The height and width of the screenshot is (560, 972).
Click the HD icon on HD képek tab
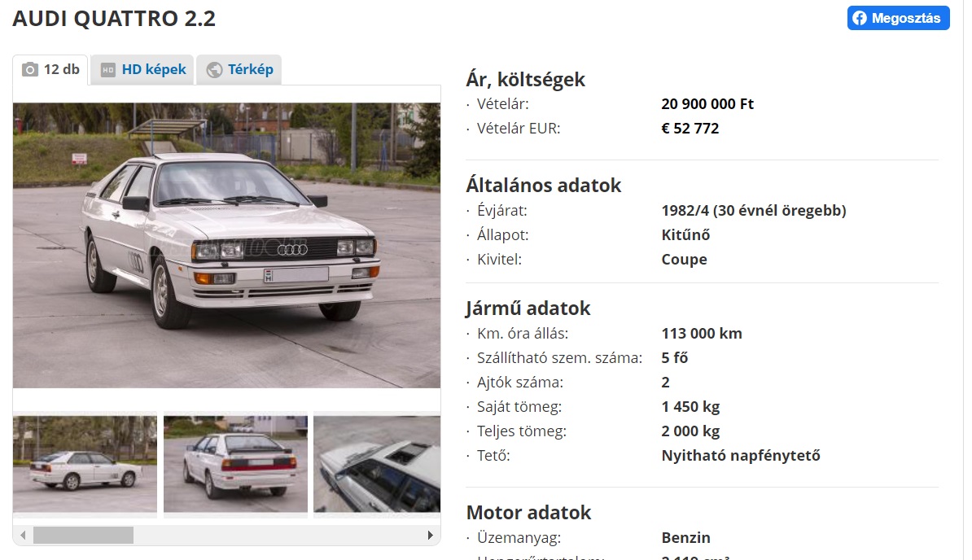[107, 70]
